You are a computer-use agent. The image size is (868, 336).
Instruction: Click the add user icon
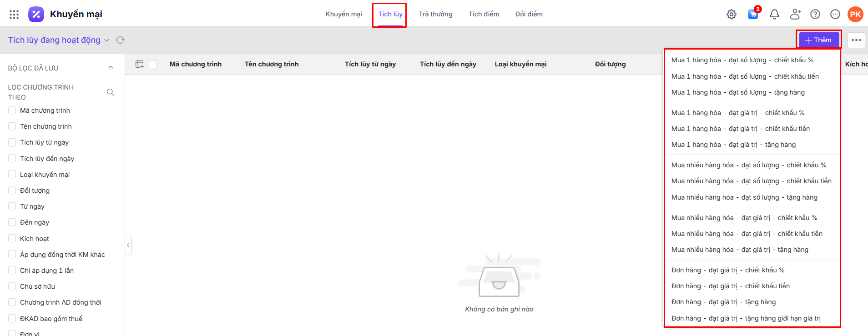tap(795, 15)
